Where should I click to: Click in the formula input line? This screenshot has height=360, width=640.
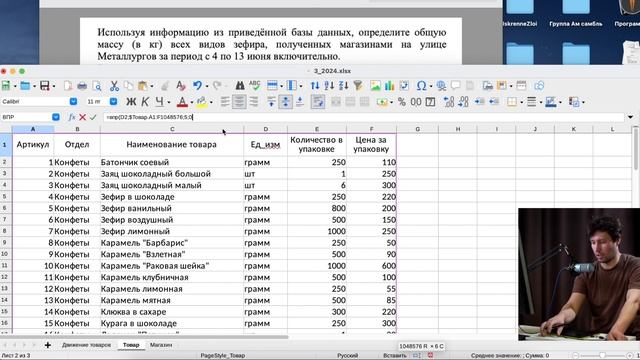(363, 117)
